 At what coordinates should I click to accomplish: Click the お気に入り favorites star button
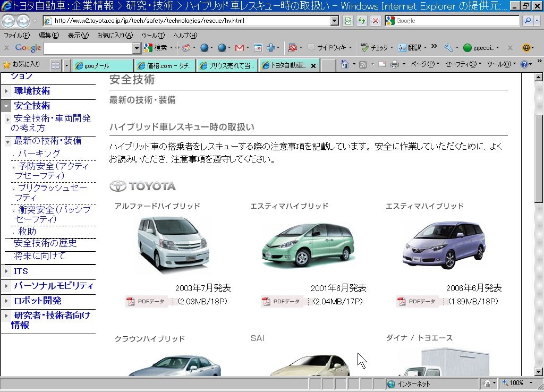point(21,64)
